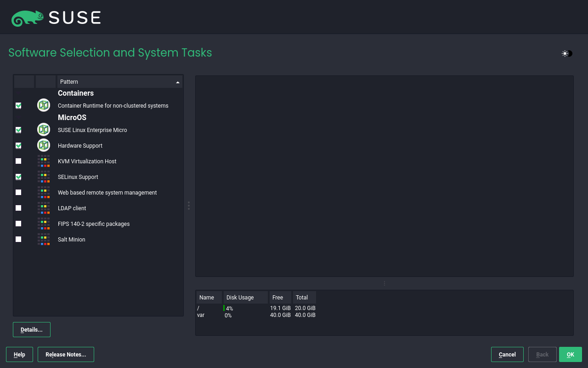Click the SUSE Linux Enterprise Micro icon
Image resolution: width=588 pixels, height=368 pixels.
44,130
